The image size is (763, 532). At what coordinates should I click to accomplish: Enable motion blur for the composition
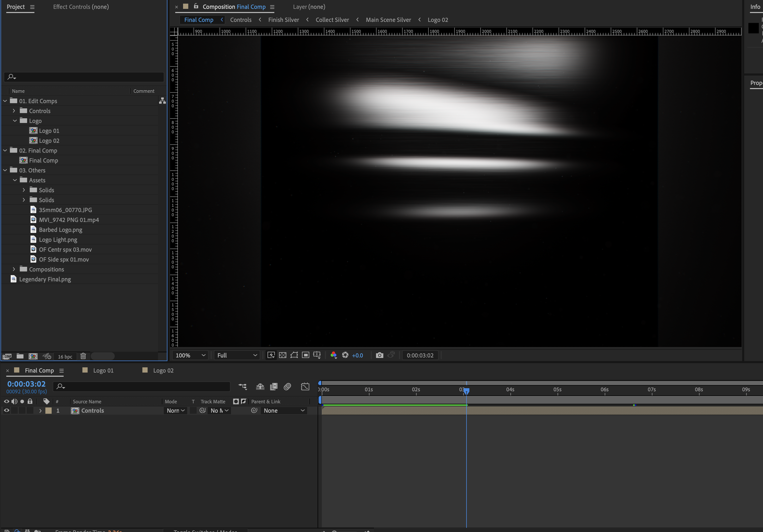[x=287, y=387]
